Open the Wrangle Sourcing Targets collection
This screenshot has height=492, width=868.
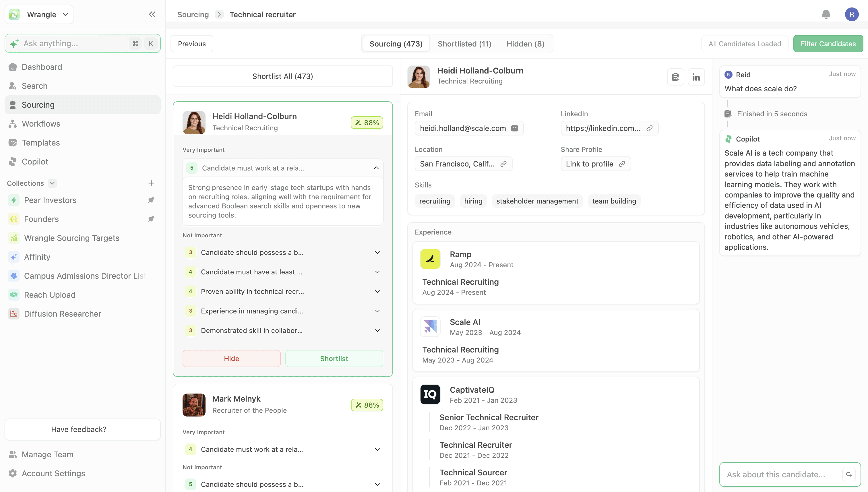pyautogui.click(x=82, y=238)
